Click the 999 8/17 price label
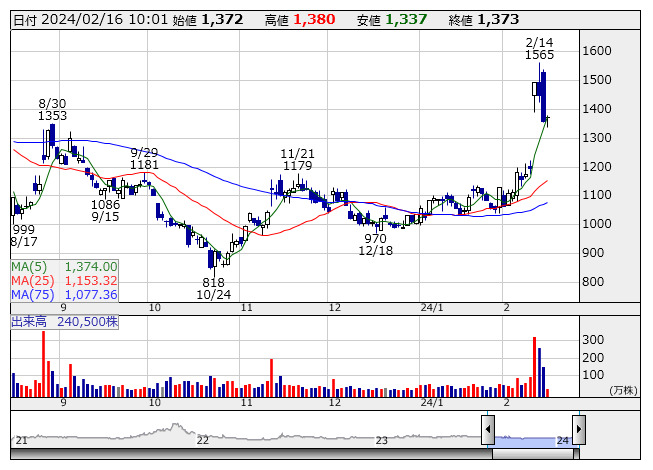Viewport: 653px width, 470px height. (24, 235)
